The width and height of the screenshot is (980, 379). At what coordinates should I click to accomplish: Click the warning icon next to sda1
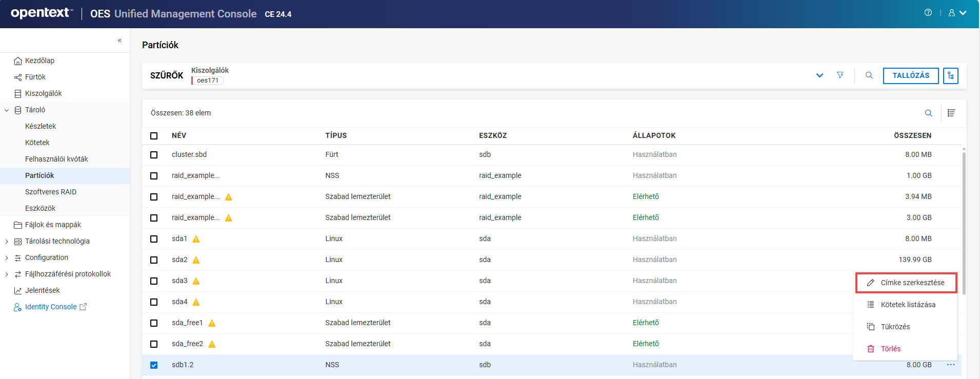point(196,239)
